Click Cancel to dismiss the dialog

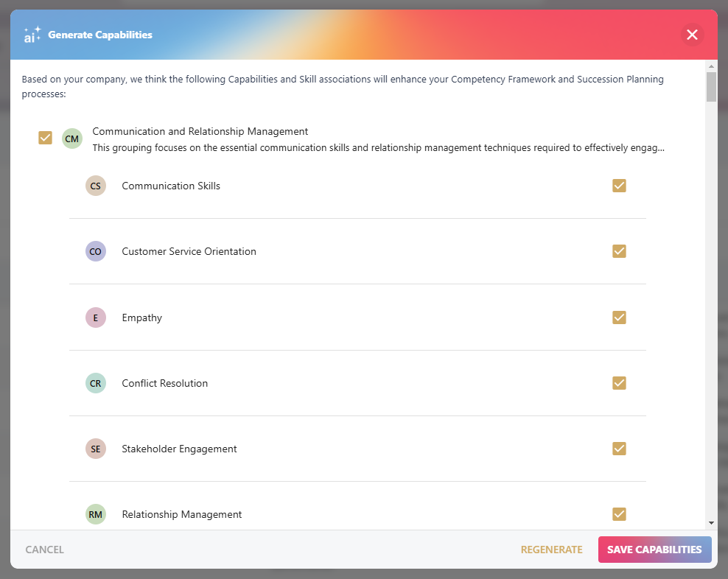(44, 550)
